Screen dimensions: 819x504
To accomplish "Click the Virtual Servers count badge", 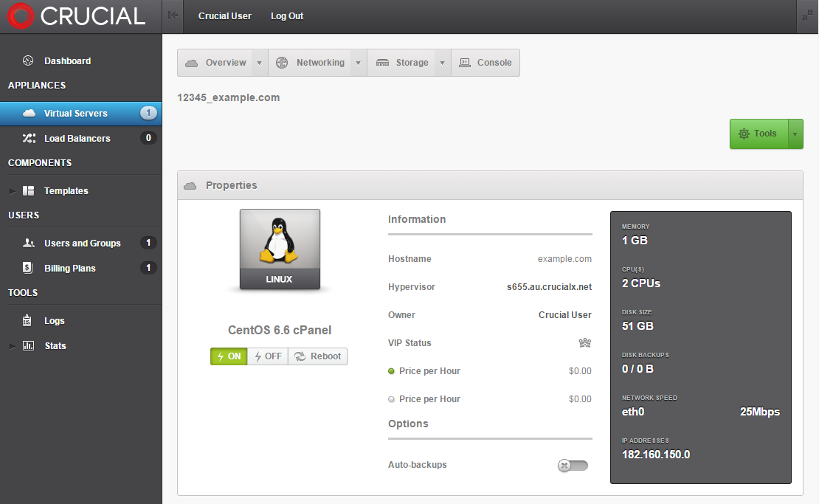I will click(148, 113).
